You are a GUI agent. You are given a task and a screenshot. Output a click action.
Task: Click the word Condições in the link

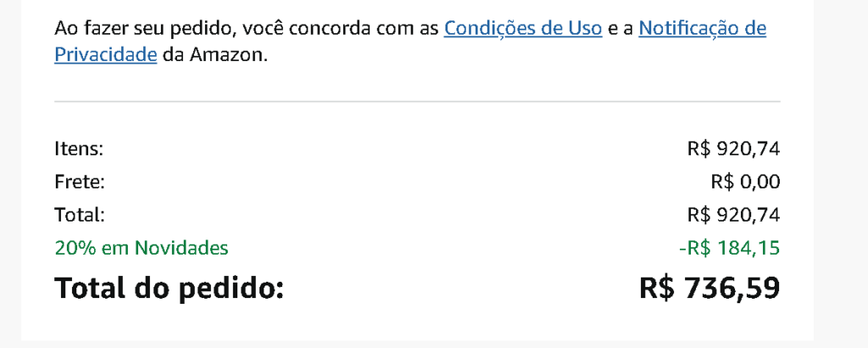pos(482,28)
